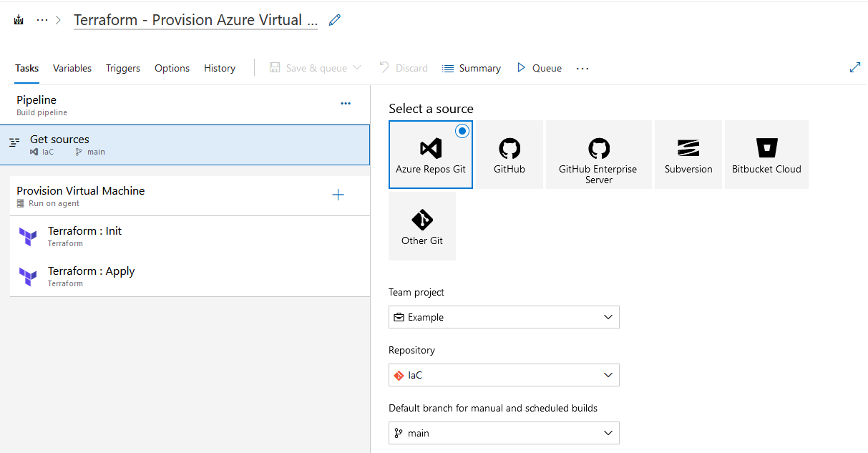868x453 pixels.
Task: Click the pipeline title Terraform - Provision Azure Virtual
Action: click(x=195, y=20)
